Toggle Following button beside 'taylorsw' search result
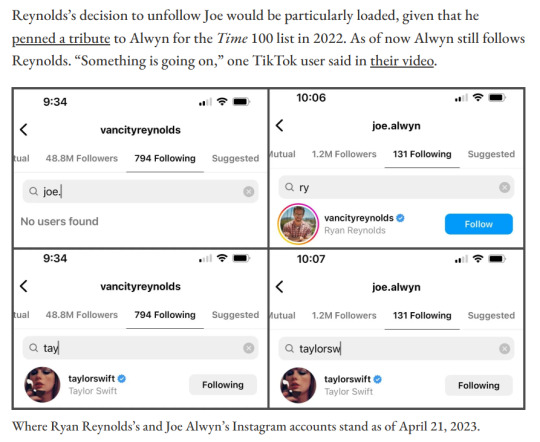Viewport: 540px width, 442px height. [479, 386]
